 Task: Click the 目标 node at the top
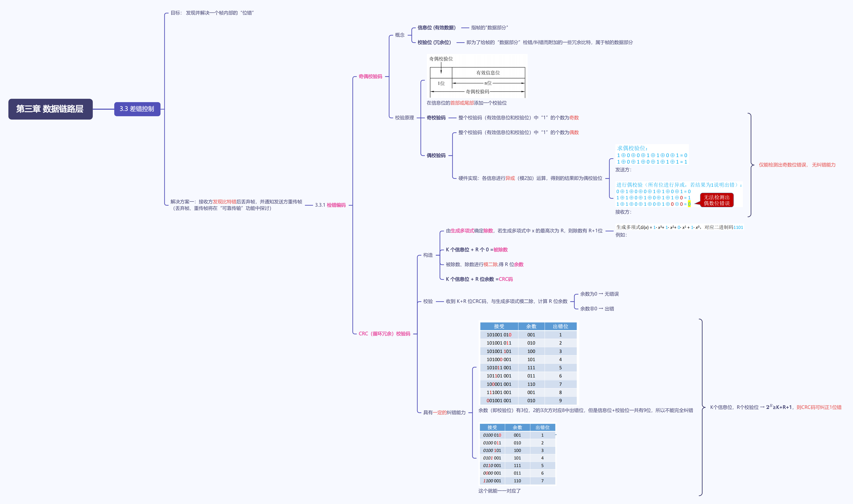pos(212,13)
